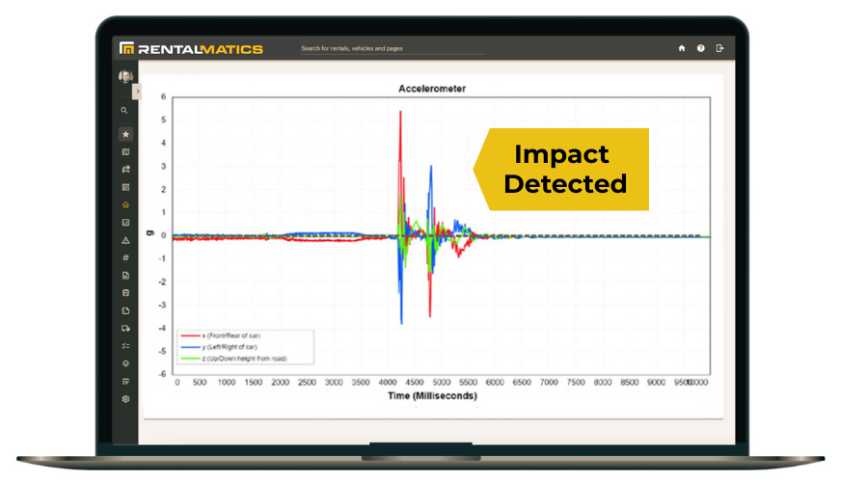Viewport: 868px width, 482px height.
Task: Open the vehicle location icon in sidebar
Action: [x=125, y=170]
